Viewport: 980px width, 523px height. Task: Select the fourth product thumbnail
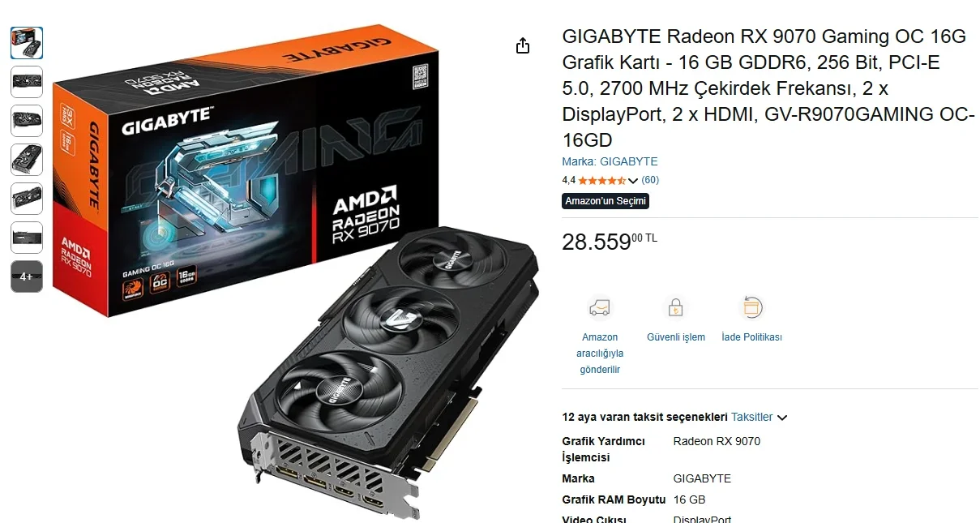point(27,160)
